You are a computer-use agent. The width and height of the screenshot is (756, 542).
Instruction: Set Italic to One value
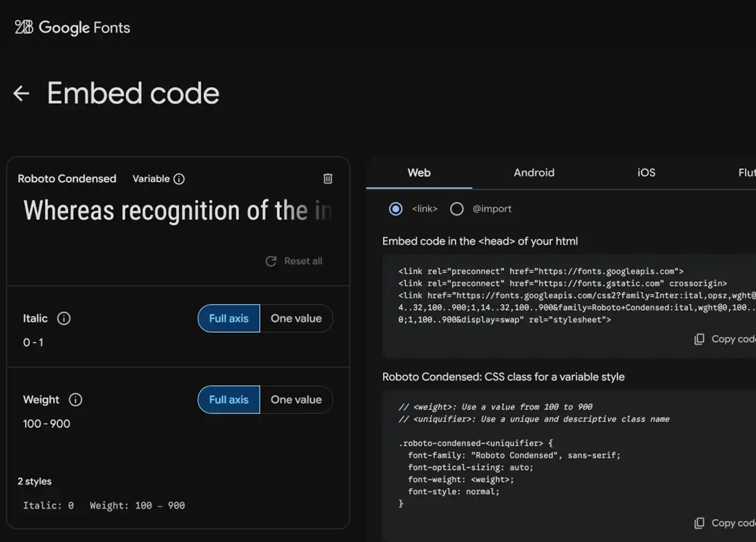click(x=296, y=318)
